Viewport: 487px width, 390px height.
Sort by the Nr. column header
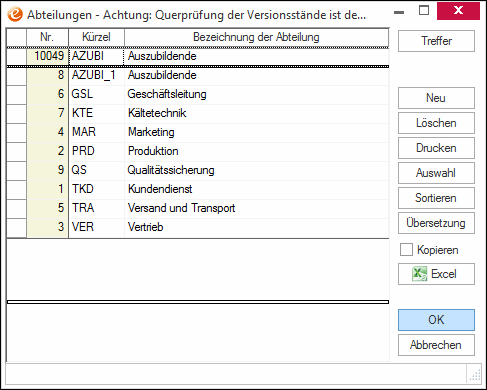(47, 37)
